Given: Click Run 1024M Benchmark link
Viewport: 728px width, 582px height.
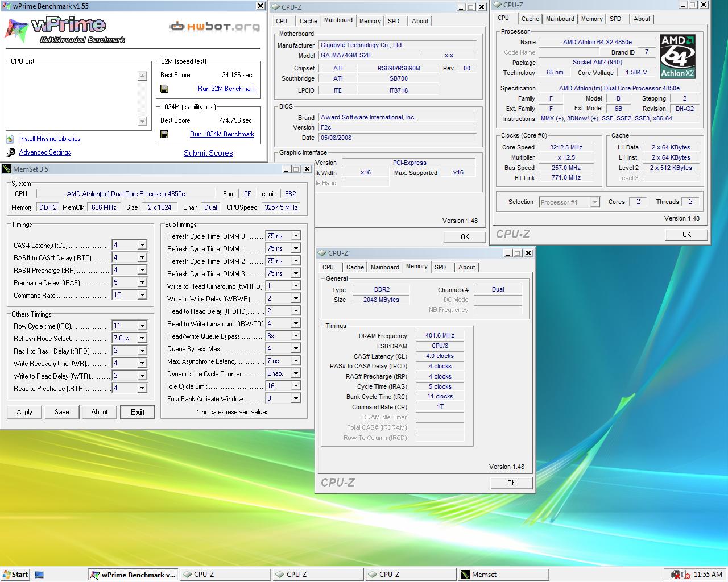Looking at the screenshot, I should tap(222, 134).
